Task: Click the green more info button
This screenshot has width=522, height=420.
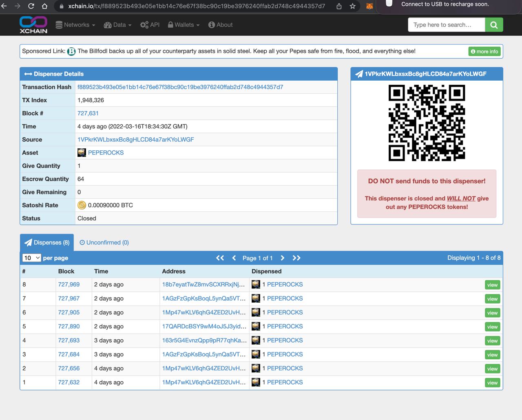Action: coord(484,51)
